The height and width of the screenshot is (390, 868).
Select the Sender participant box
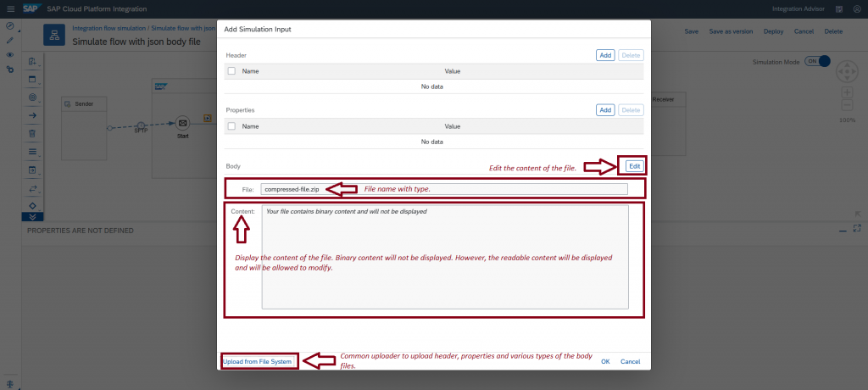84,128
